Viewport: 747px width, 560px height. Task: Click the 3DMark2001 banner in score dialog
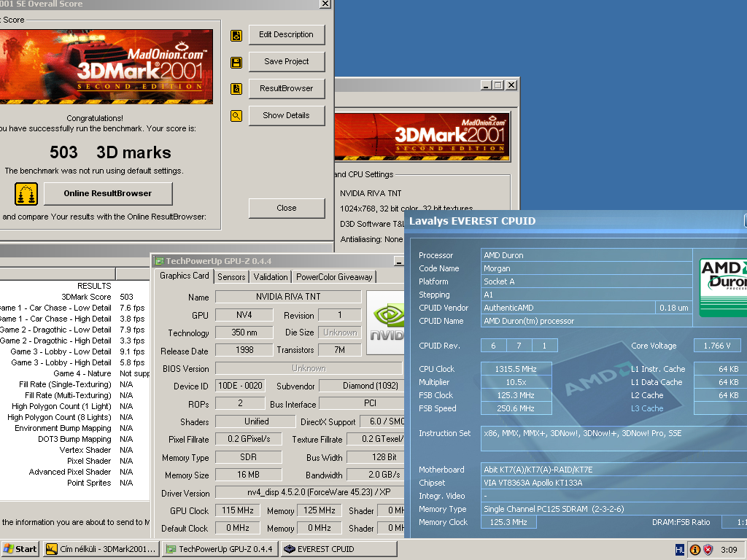(x=107, y=66)
